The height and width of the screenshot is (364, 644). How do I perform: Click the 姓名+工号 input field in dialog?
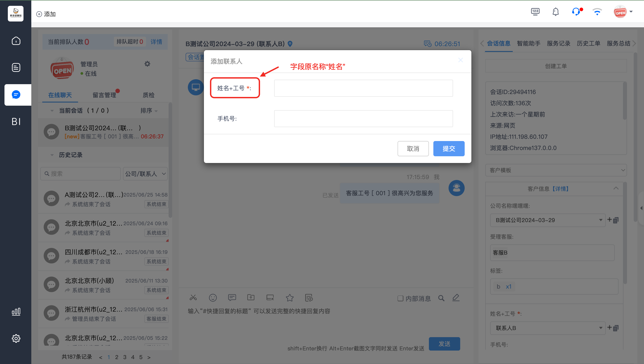pos(364,88)
